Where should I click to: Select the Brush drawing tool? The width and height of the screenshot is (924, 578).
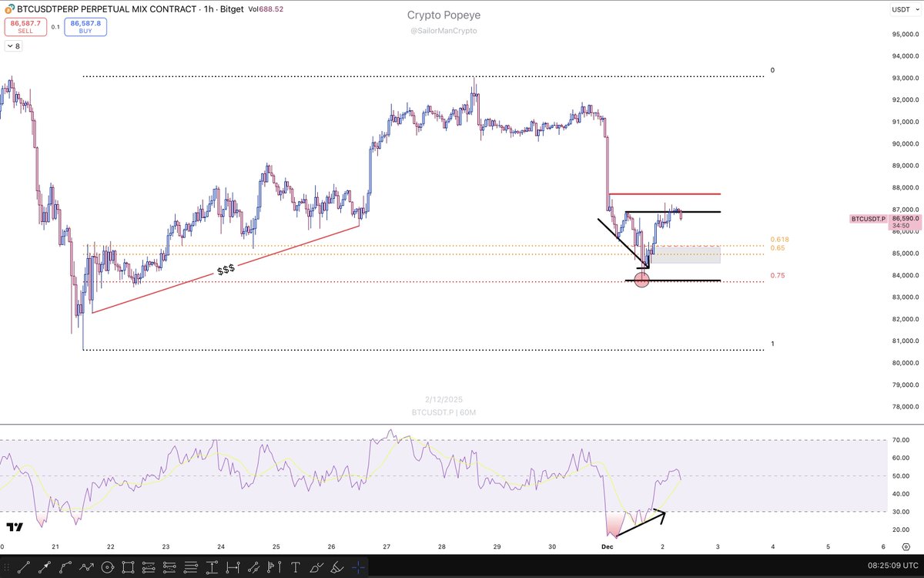316,568
